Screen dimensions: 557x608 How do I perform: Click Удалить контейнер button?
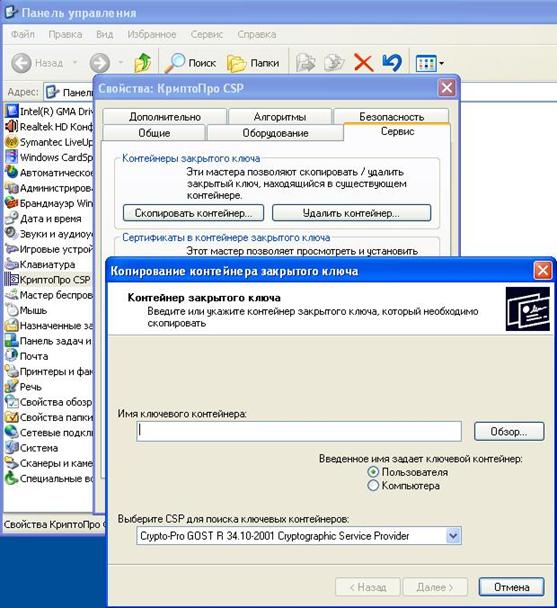(x=351, y=213)
